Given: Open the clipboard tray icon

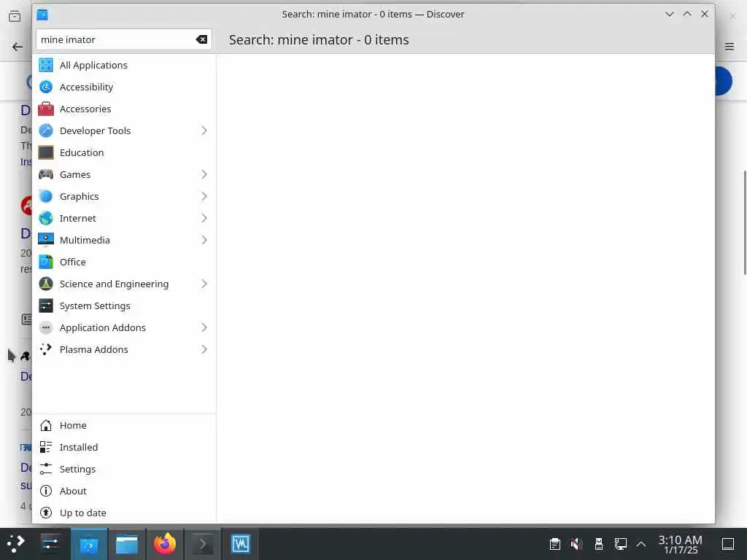Looking at the screenshot, I should pyautogui.click(x=554, y=544).
